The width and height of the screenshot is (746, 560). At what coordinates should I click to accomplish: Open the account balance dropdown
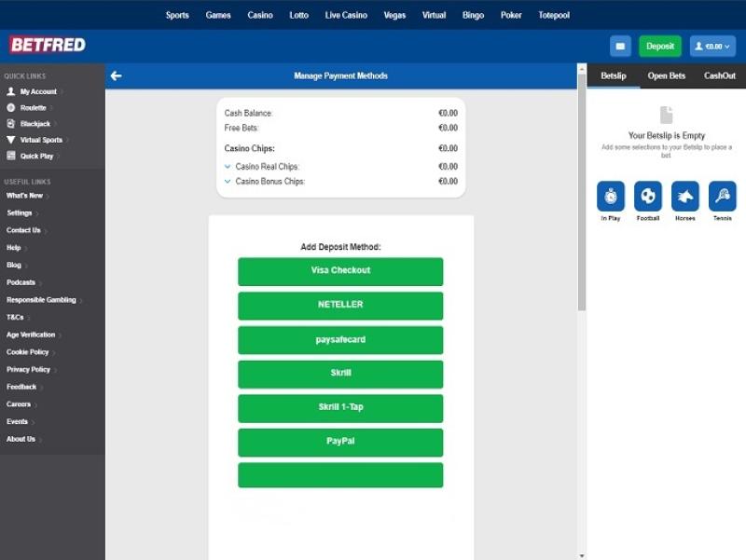pyautogui.click(x=713, y=46)
